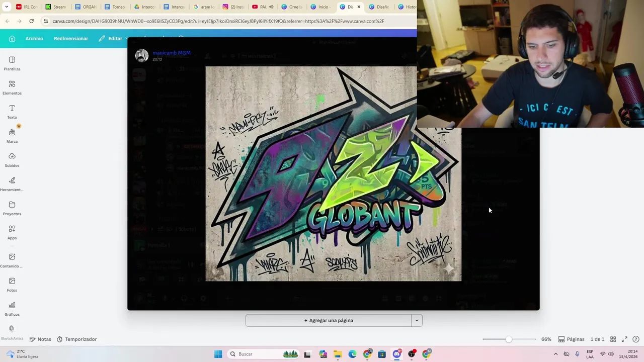
Task: Open the grid view icon
Action: coord(613,339)
